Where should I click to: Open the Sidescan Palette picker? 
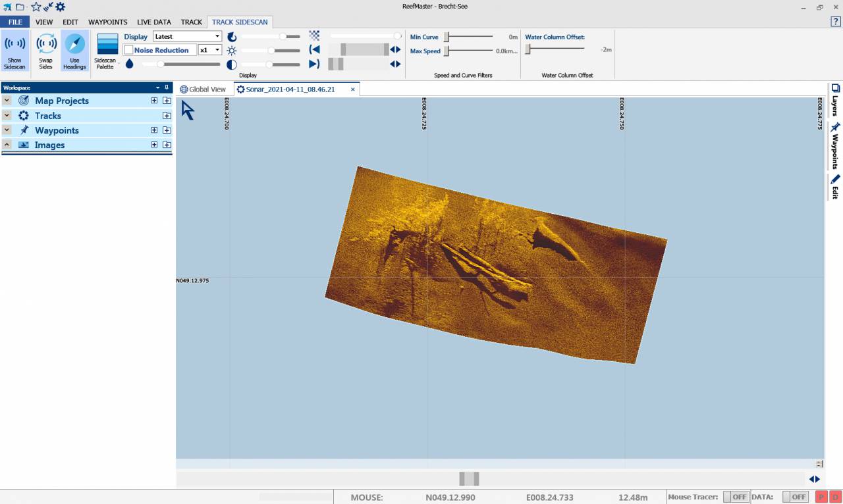pos(107,45)
